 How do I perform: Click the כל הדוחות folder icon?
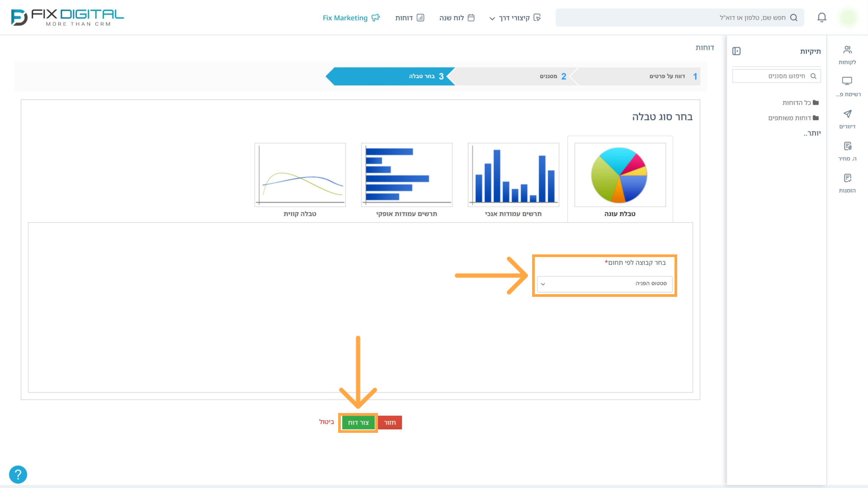click(x=816, y=103)
